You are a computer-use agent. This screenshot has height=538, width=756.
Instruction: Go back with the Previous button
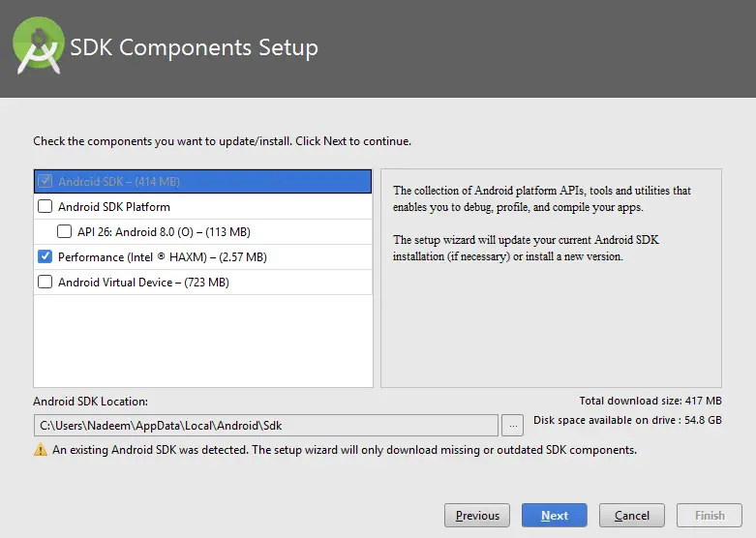pyautogui.click(x=477, y=516)
